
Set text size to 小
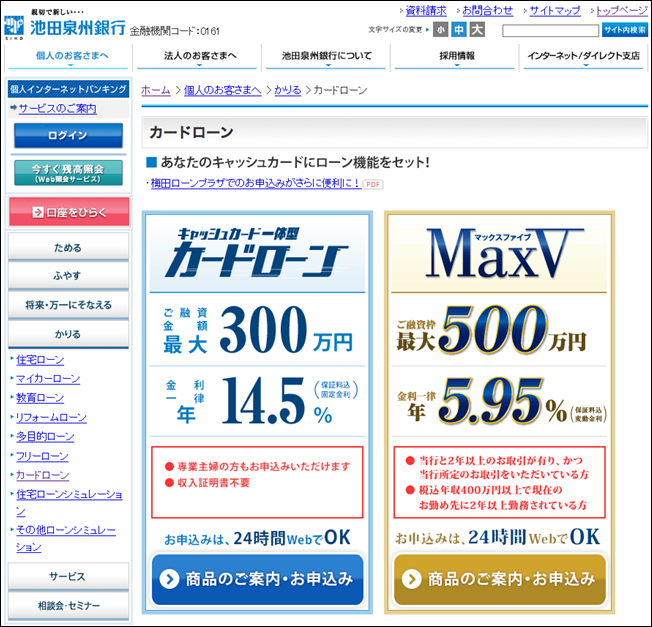click(440, 30)
